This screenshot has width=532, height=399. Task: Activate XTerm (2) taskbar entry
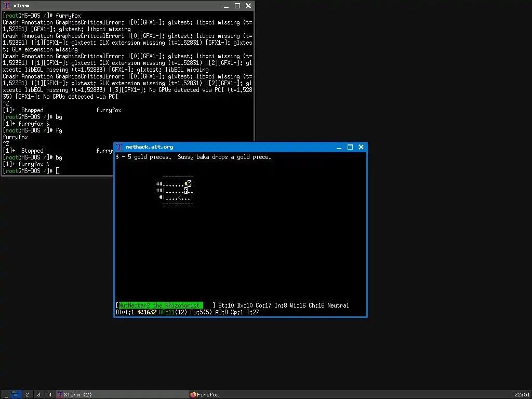122,395
